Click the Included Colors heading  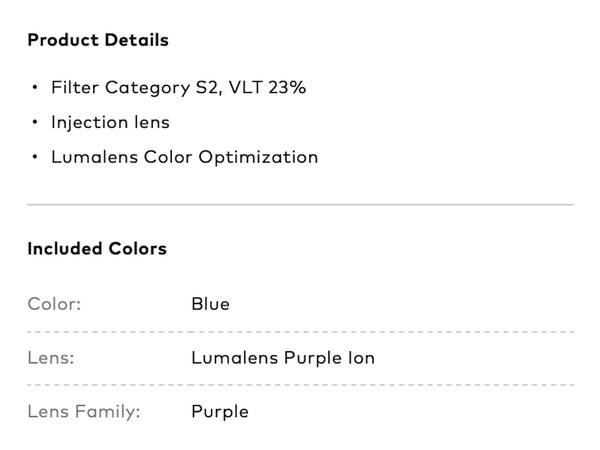coord(97,248)
